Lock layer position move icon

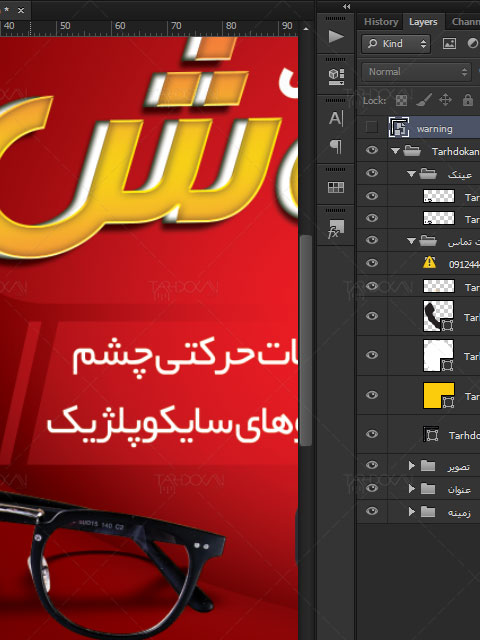pos(445,100)
